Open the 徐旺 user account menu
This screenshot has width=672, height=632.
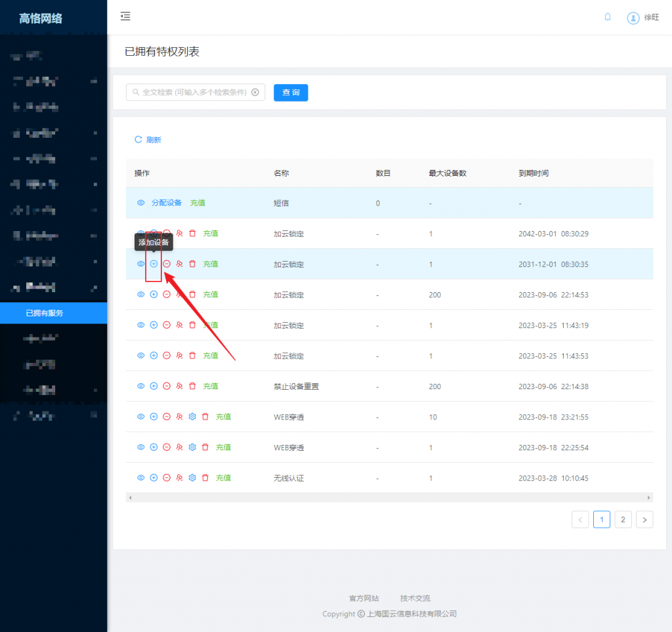[x=643, y=18]
